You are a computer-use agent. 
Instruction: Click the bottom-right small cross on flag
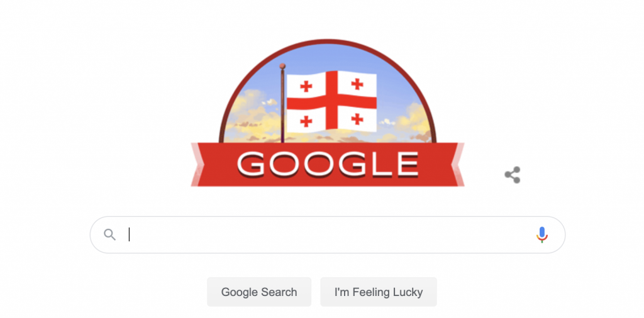point(357,119)
